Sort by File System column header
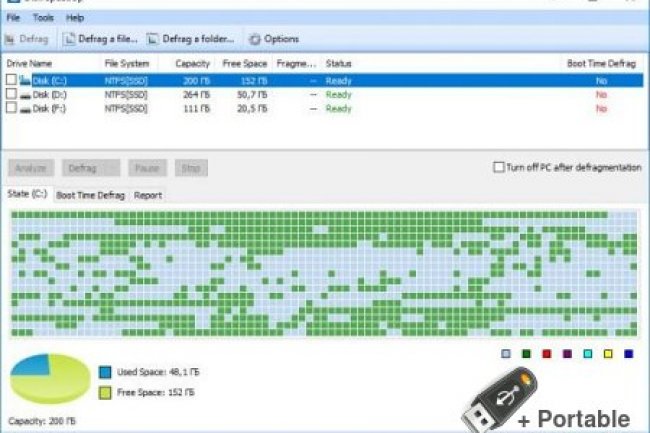 click(x=127, y=63)
